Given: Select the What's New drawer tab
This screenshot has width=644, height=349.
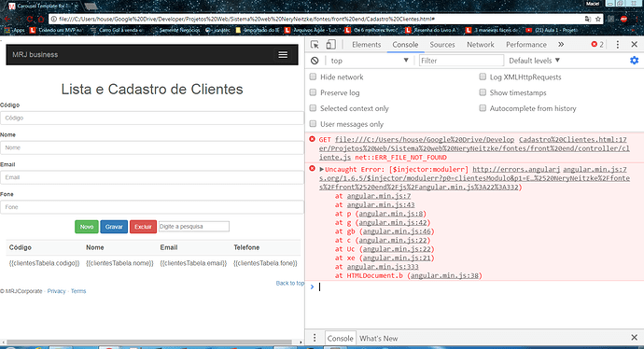Looking at the screenshot, I should click(378, 339).
